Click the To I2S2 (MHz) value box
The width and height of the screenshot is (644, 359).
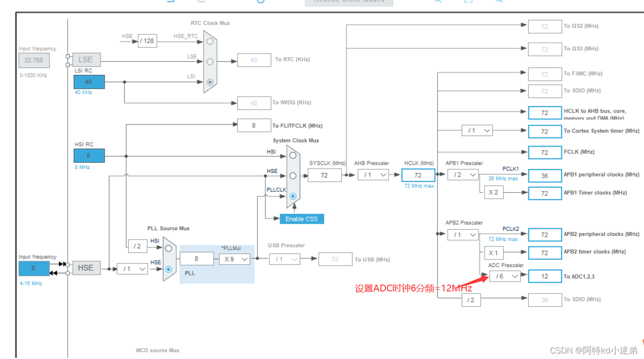tap(545, 27)
